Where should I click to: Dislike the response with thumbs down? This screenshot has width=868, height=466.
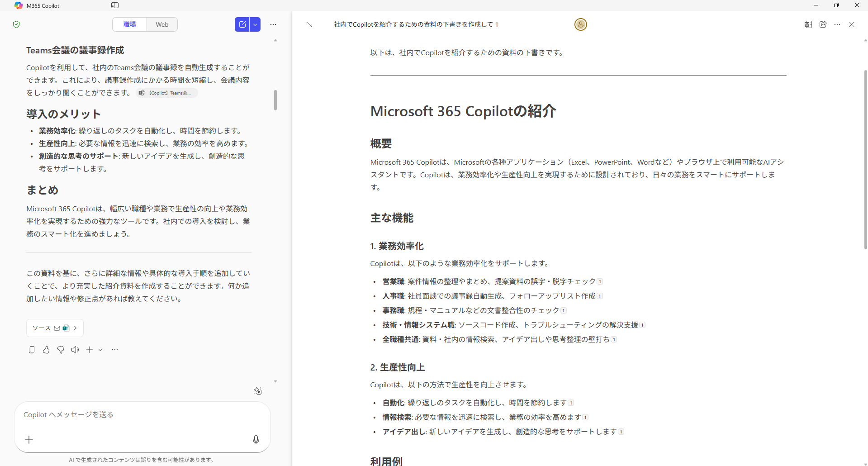click(x=61, y=350)
